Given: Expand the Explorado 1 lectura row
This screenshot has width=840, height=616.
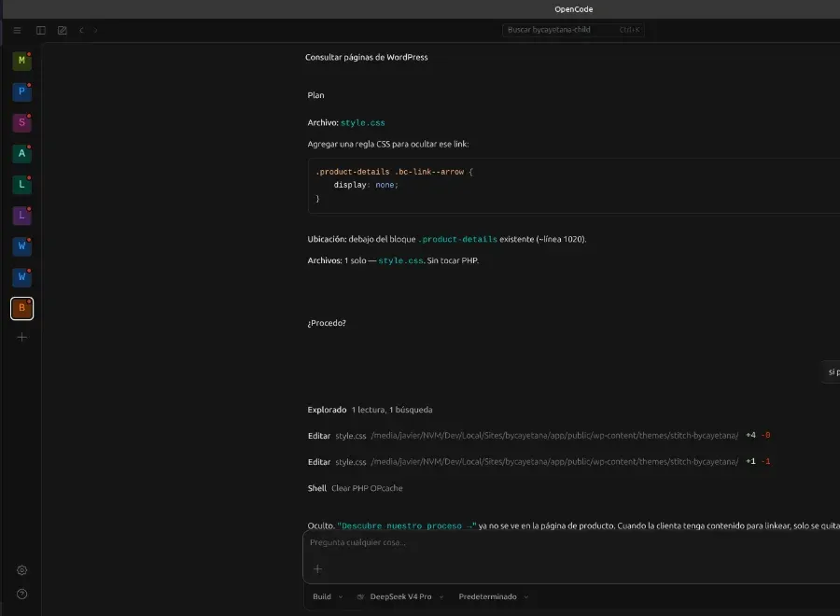Looking at the screenshot, I should coord(370,410).
